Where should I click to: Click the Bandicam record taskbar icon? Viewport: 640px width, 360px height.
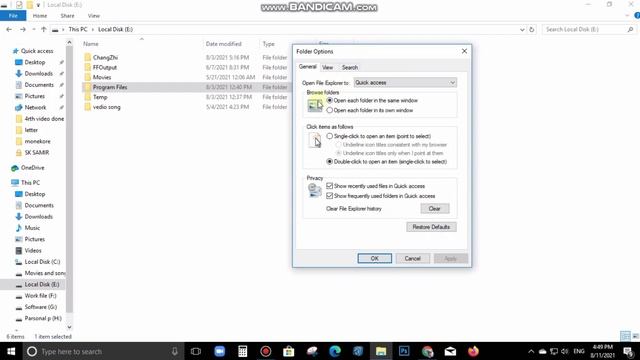266,351
